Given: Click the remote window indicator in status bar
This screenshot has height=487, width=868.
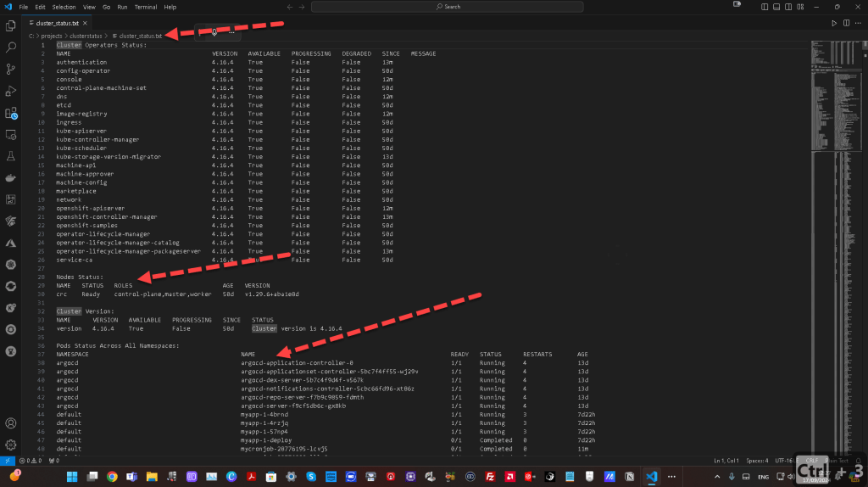Looking at the screenshot, I should tap(7, 461).
